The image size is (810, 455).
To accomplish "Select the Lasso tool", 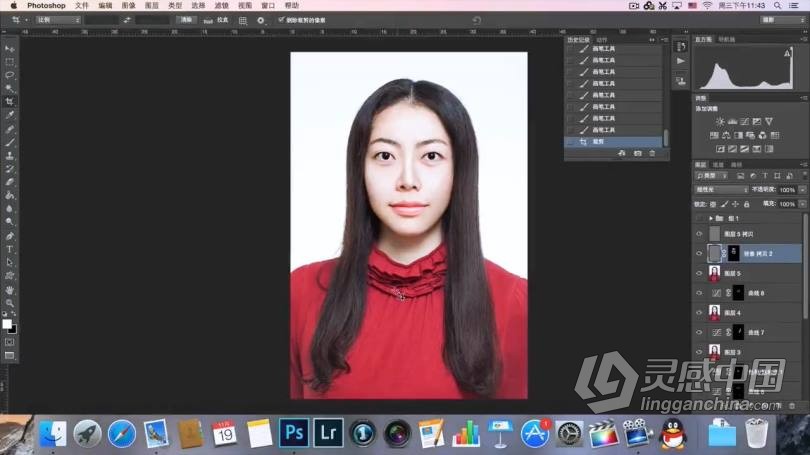I will click(x=10, y=75).
